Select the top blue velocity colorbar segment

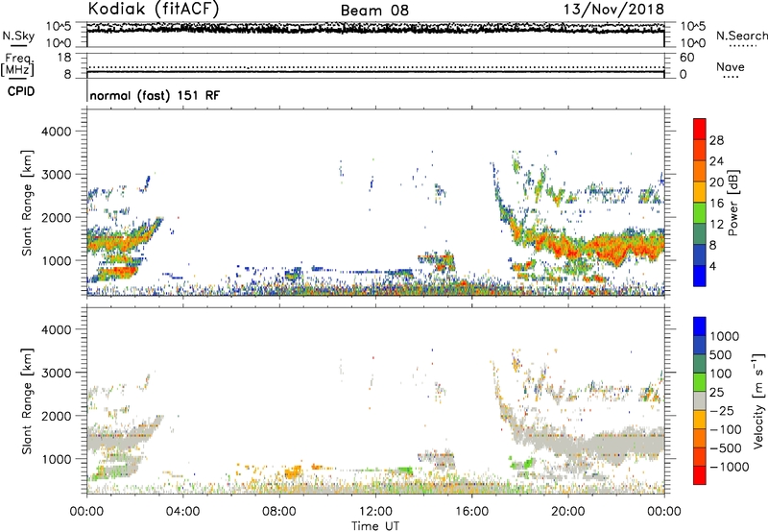(x=700, y=326)
